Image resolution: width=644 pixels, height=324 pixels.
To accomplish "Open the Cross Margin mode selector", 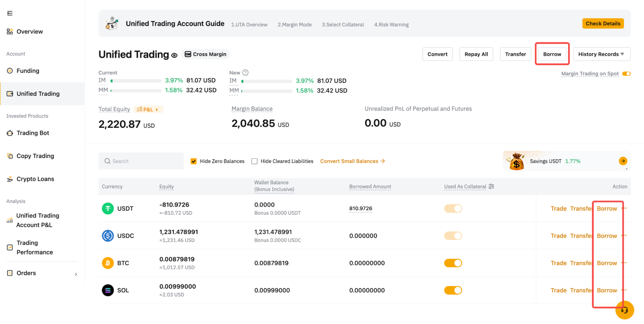I will click(206, 54).
